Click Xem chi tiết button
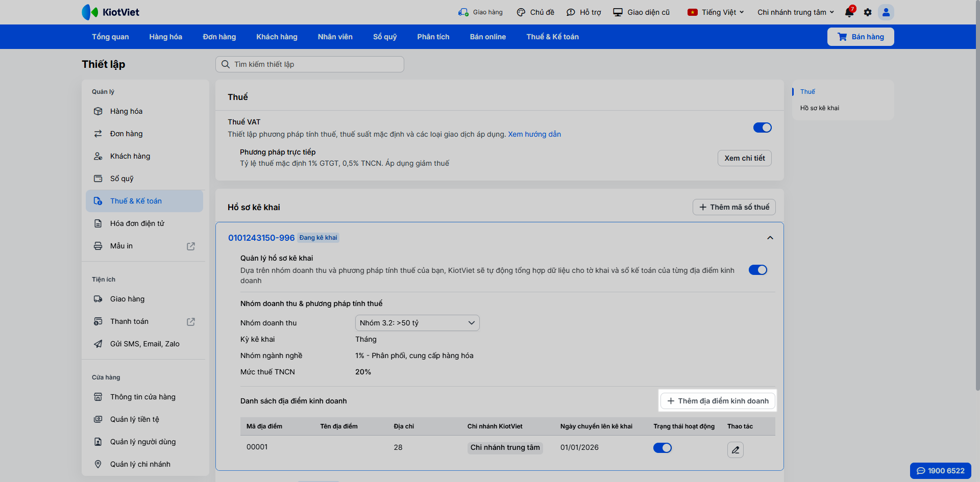Viewport: 980px width, 482px height. [x=745, y=158]
